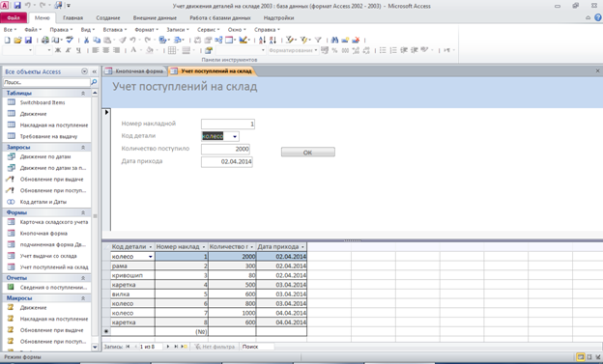
Task: Click the Нет фильтра button
Action: point(215,347)
